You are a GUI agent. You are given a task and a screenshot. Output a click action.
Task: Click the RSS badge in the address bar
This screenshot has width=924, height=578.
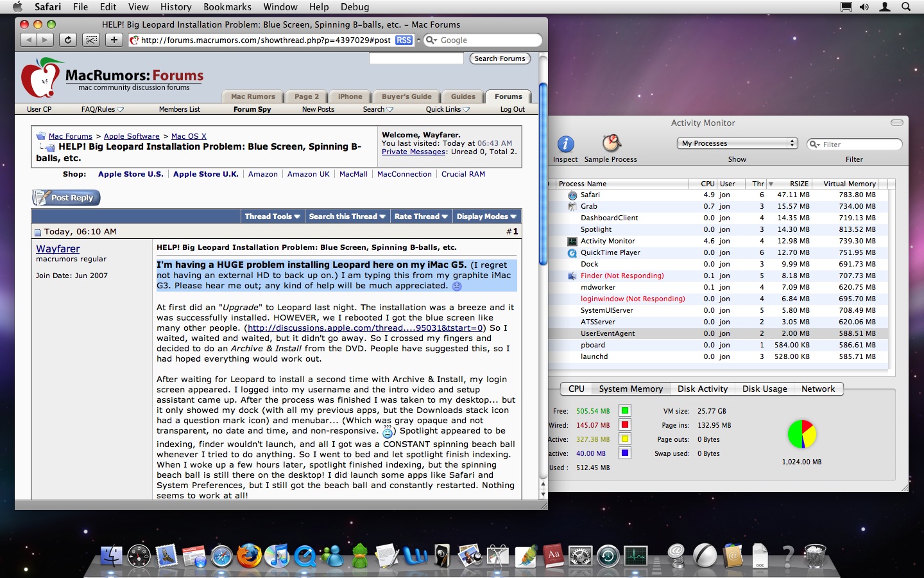pos(404,40)
